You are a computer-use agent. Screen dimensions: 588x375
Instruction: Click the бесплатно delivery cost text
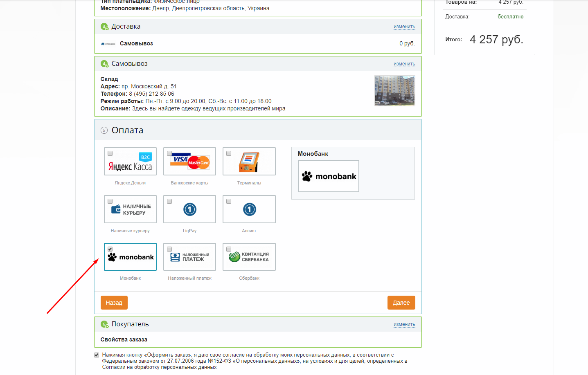tap(511, 17)
